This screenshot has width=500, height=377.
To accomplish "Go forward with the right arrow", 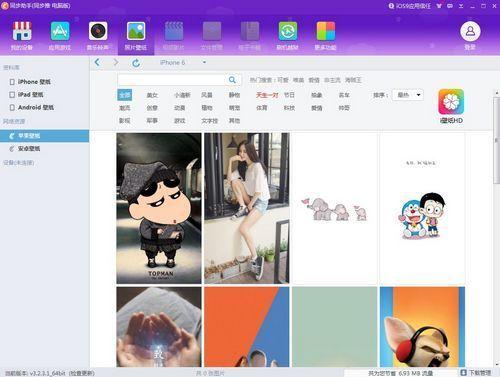I will click(x=116, y=62).
